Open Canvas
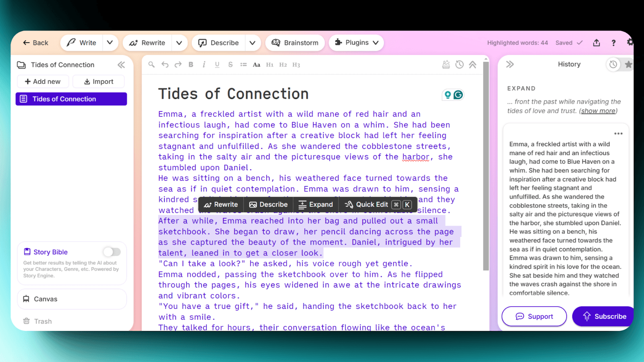This screenshot has height=362, width=644. coord(72,299)
